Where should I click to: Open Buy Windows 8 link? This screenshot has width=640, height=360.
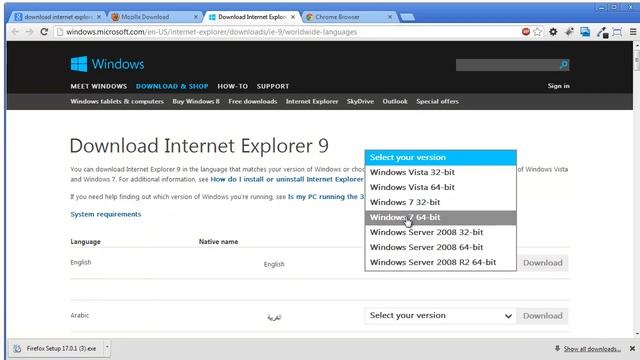[196, 101]
